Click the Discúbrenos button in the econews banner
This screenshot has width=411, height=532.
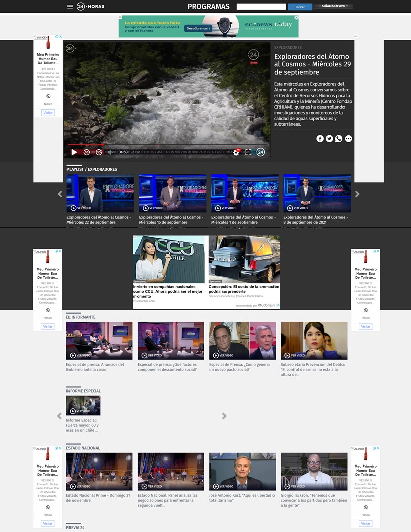[x=198, y=29]
